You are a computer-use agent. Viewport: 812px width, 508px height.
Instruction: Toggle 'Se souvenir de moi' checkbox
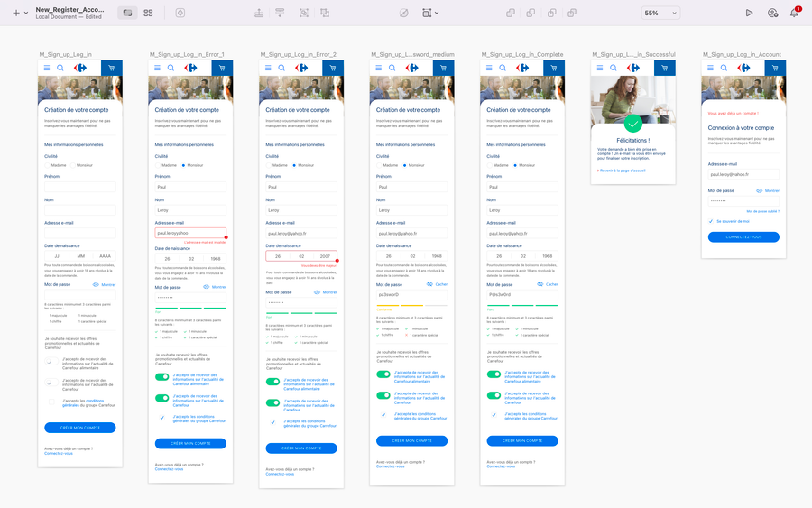711,220
